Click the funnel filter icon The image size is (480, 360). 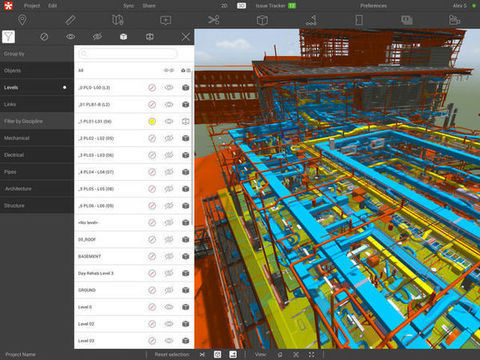(x=9, y=37)
